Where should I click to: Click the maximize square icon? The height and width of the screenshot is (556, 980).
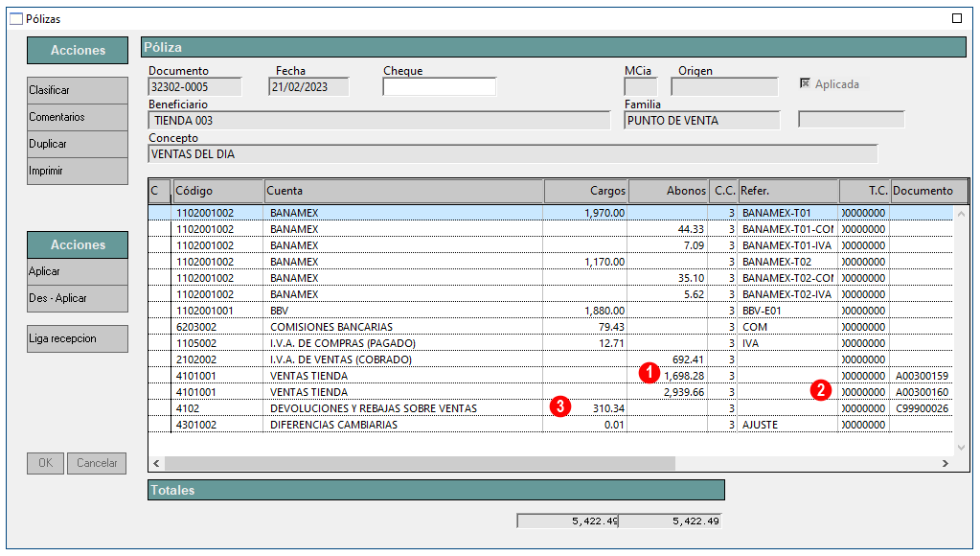pos(957,18)
